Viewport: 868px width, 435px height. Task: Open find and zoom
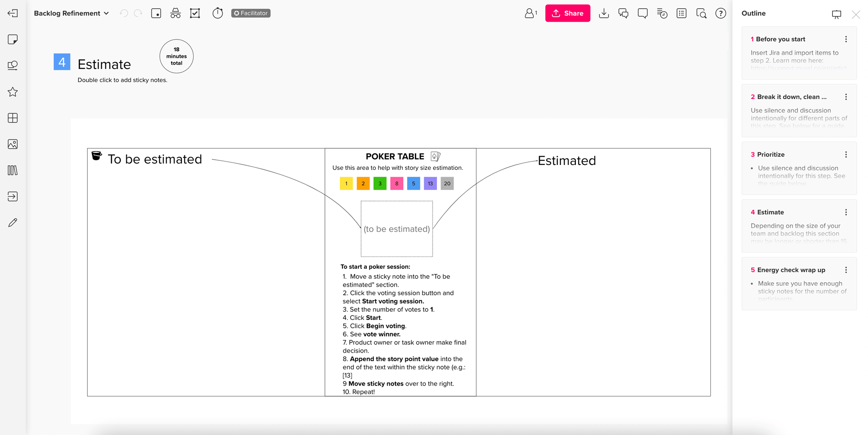[701, 13]
